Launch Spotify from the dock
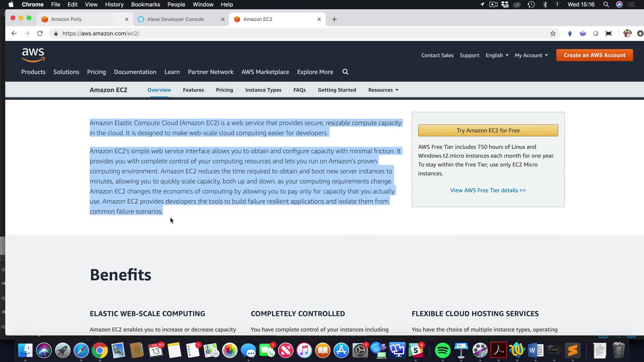The height and width of the screenshot is (362, 644). (x=442, y=351)
